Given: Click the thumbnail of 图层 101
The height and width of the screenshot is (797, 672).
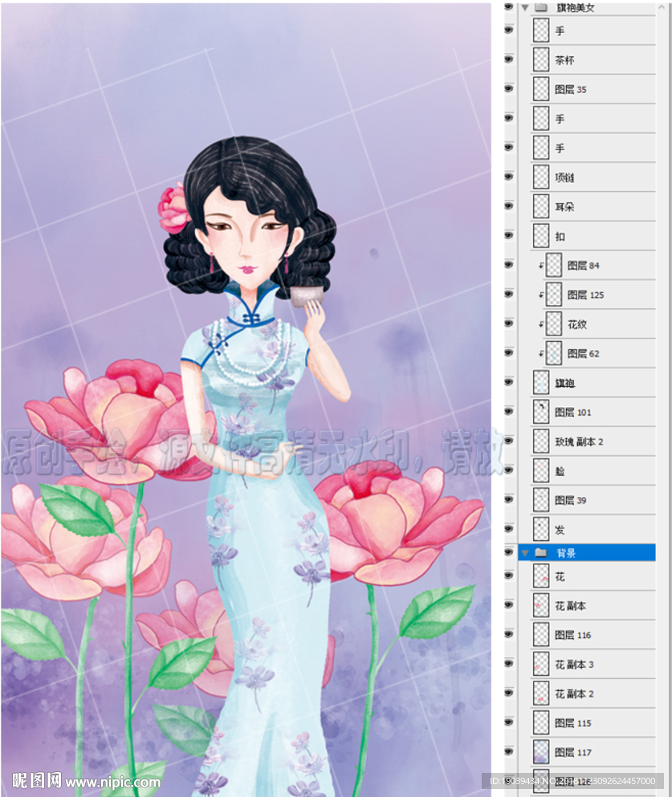Looking at the screenshot, I should pos(541,413).
